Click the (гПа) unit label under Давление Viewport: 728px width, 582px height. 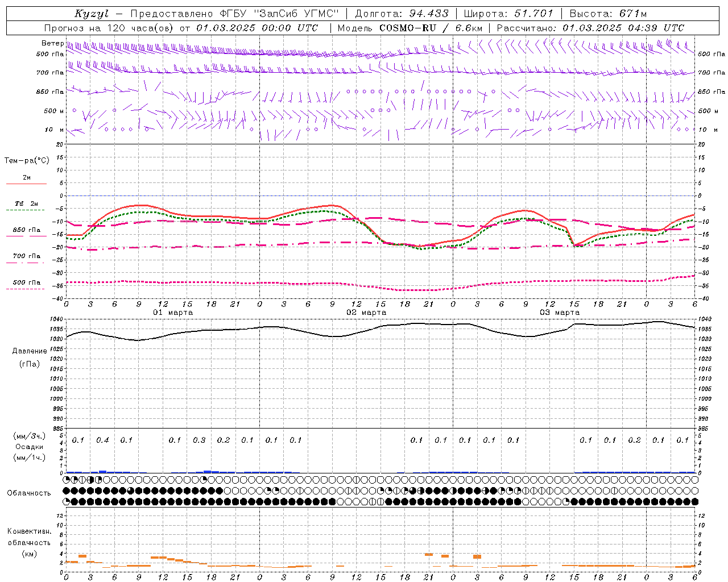[30, 364]
